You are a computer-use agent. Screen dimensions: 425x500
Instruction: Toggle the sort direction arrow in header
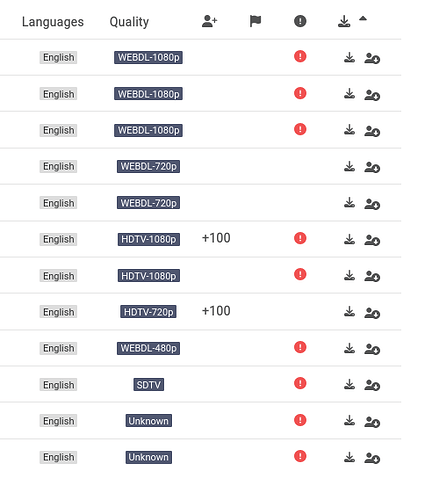363,19
